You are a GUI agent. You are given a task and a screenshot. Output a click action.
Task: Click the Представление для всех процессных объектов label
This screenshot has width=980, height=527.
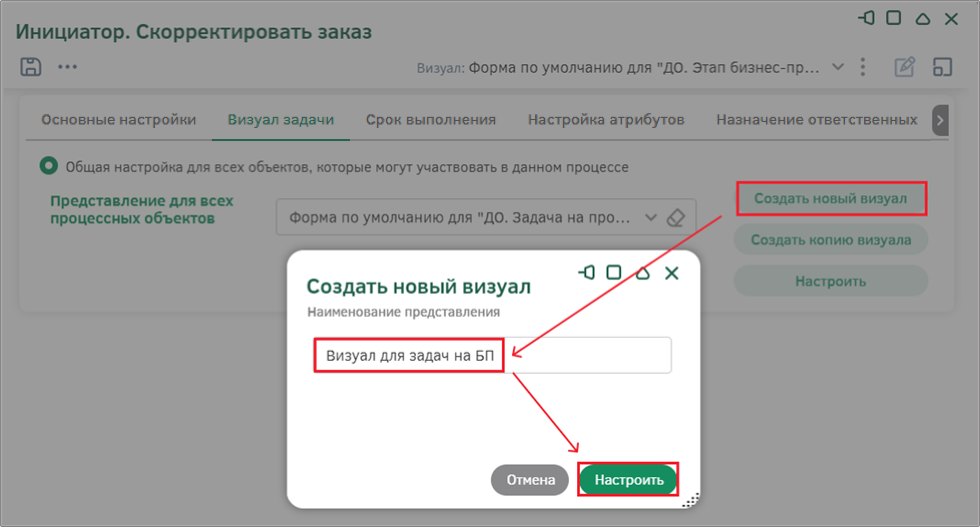[x=142, y=209]
